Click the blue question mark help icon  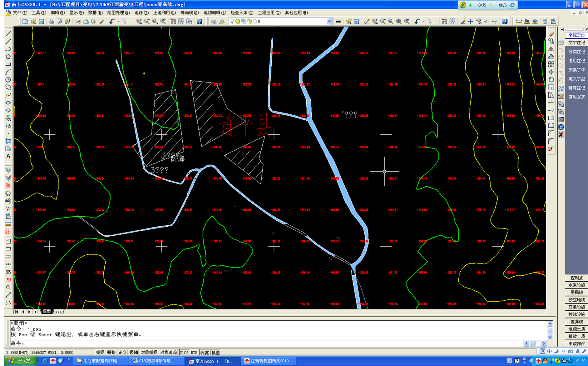[200, 22]
